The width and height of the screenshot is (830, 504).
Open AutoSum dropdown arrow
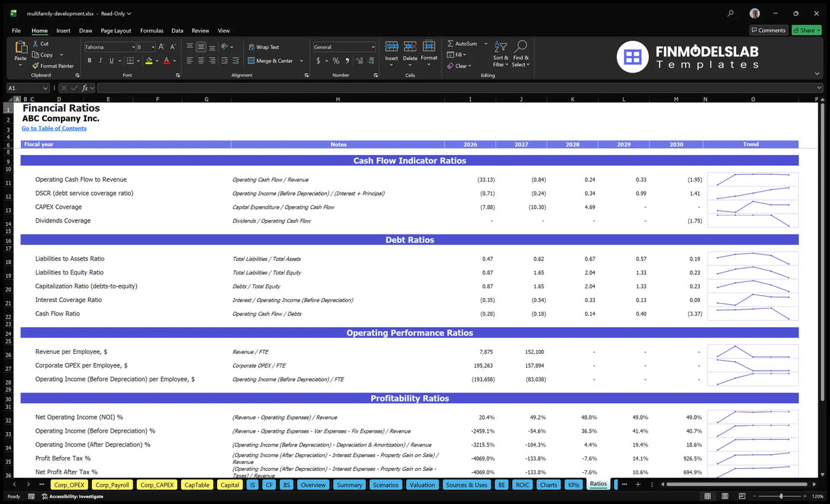486,44
